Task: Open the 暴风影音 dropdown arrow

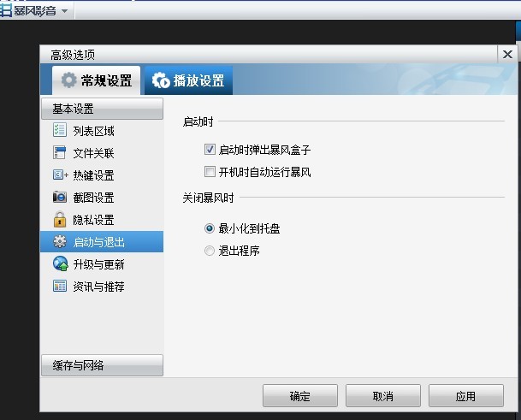Action: point(64,11)
